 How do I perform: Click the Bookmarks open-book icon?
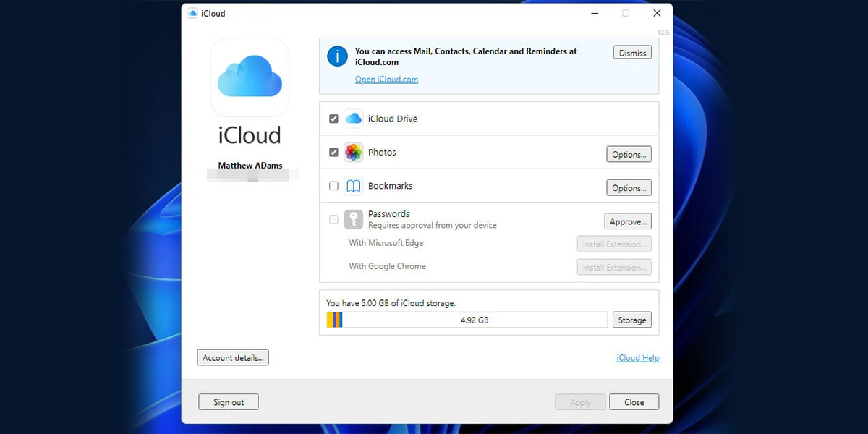pyautogui.click(x=353, y=186)
